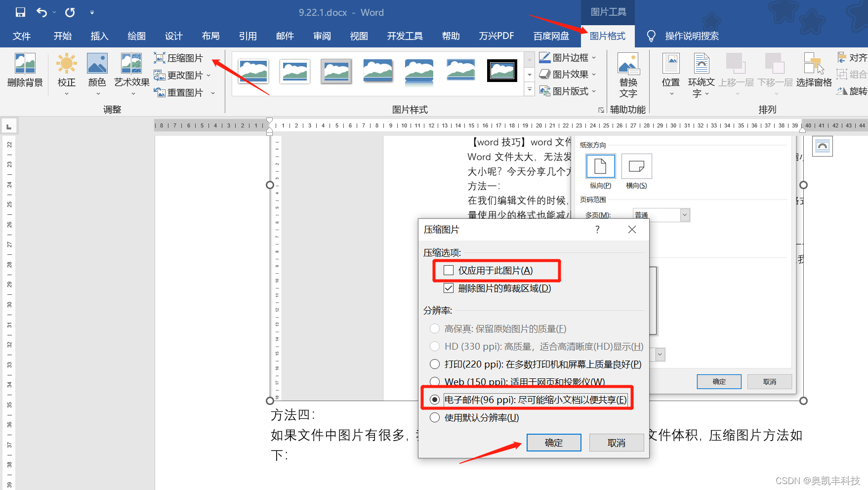Expand the 重置图片 dropdown arrow
Viewport: 868px width, 490px height.
click(213, 93)
